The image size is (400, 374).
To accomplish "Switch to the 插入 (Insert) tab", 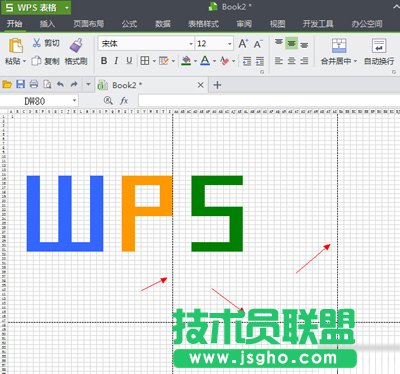I will click(x=47, y=24).
